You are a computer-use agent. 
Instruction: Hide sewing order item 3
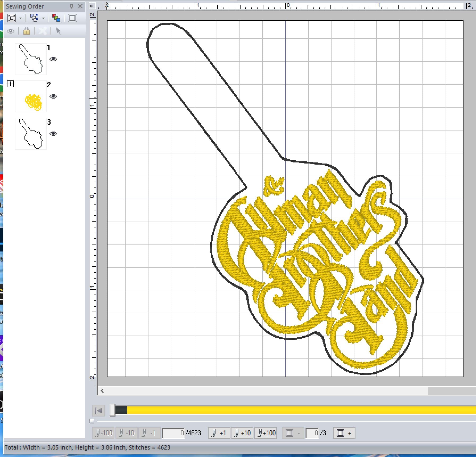[53, 134]
